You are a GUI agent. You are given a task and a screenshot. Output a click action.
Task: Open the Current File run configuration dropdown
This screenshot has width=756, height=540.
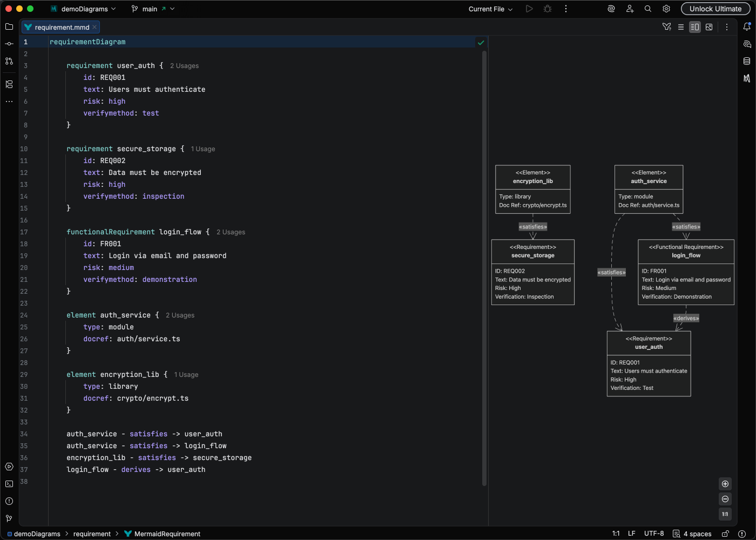490,9
